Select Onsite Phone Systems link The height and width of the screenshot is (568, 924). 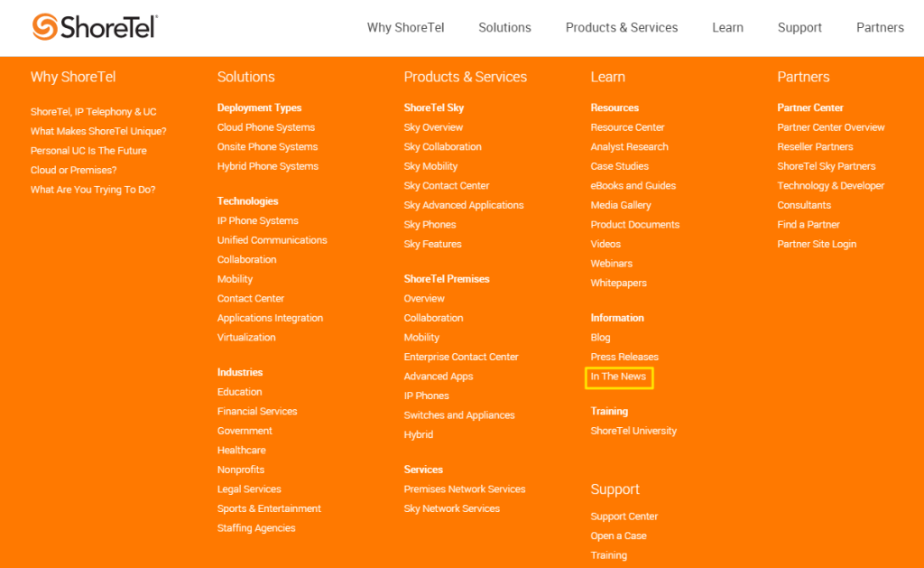click(x=267, y=147)
